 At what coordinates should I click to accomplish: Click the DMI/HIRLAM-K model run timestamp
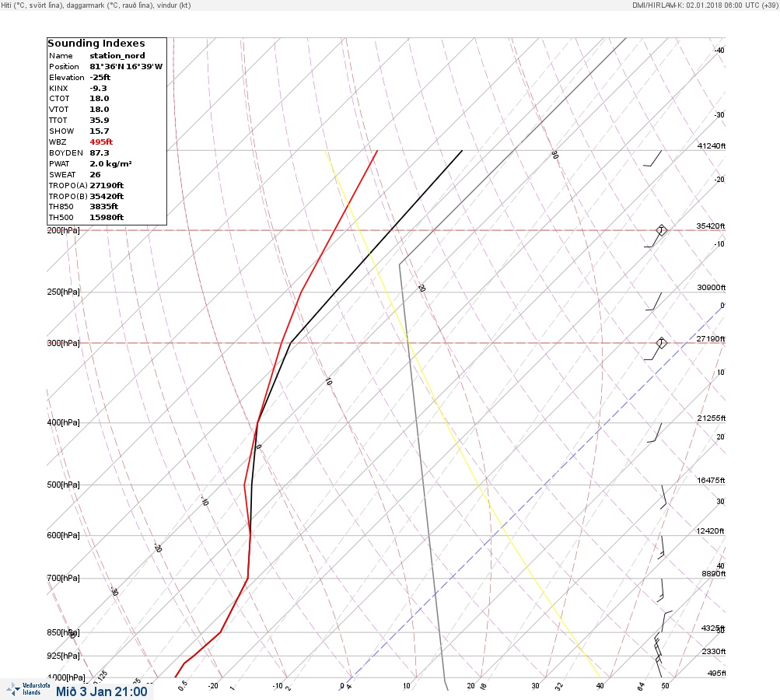coord(705,5)
